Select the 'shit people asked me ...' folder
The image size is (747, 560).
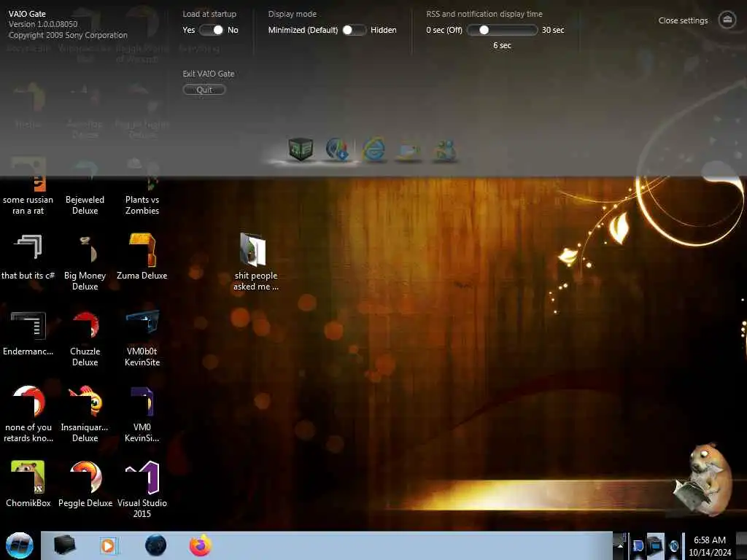coord(256,262)
